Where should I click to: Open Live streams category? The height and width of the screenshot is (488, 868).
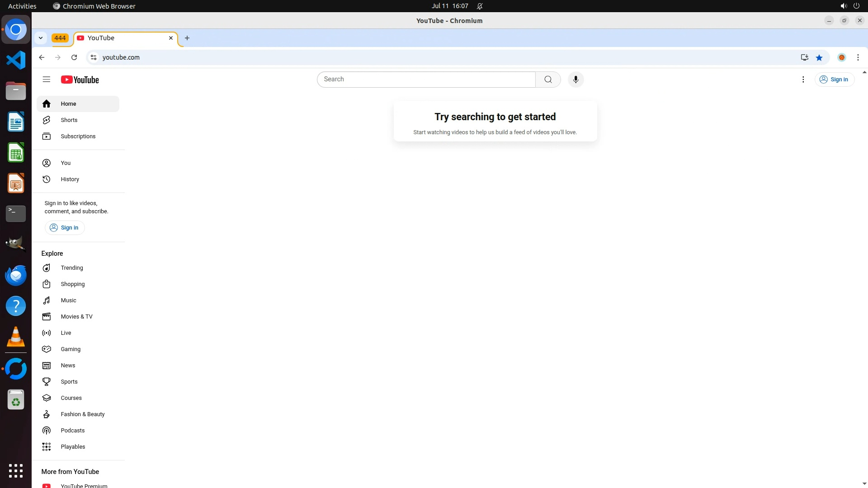point(66,333)
